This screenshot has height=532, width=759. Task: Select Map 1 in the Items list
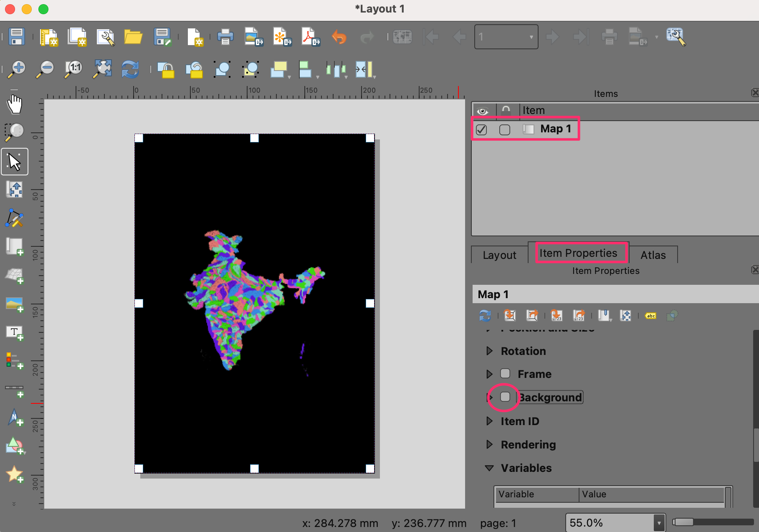point(555,129)
